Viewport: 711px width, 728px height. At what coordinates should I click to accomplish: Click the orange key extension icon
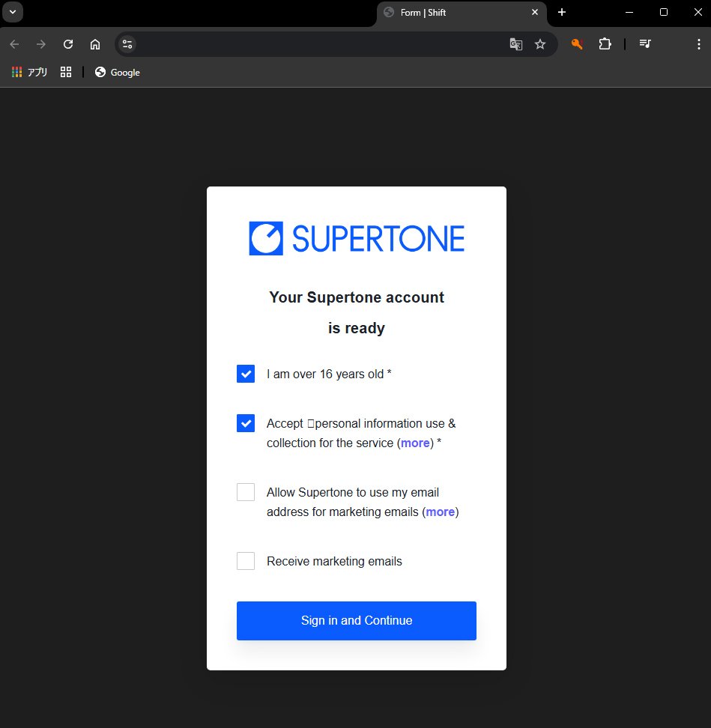click(x=576, y=44)
